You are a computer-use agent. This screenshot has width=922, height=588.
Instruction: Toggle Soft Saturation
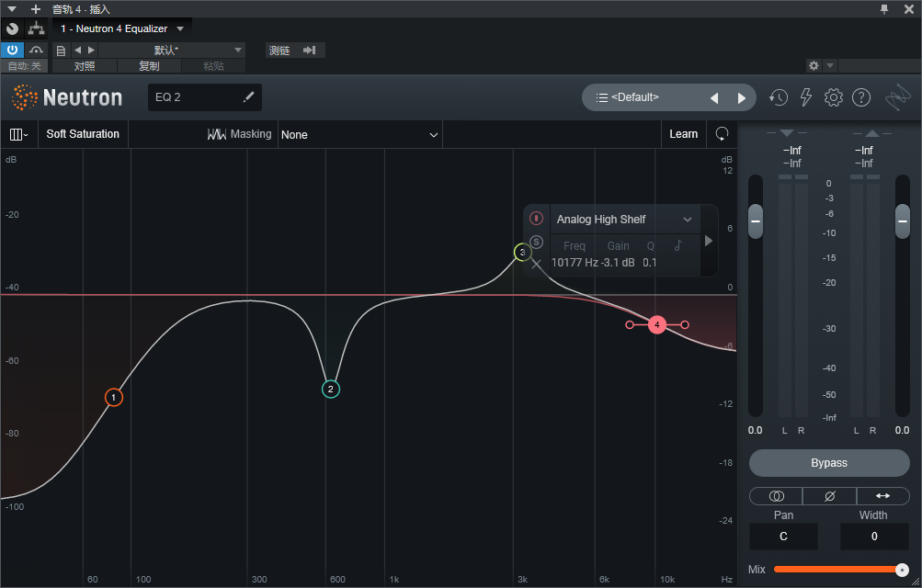83,134
